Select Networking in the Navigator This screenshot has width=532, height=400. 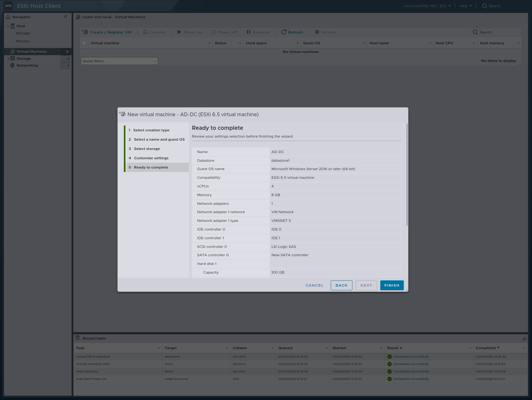click(27, 65)
